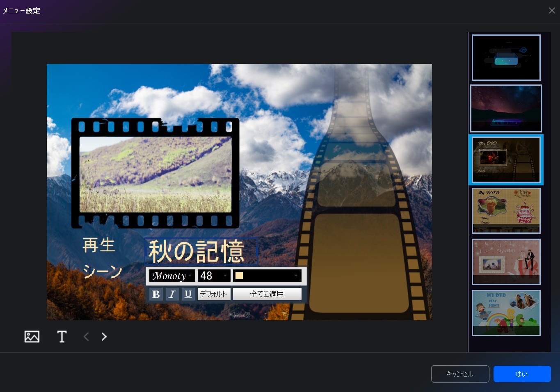Select the dark spaceship template thumbnail
This screenshot has height=392, width=560.
(x=506, y=57)
